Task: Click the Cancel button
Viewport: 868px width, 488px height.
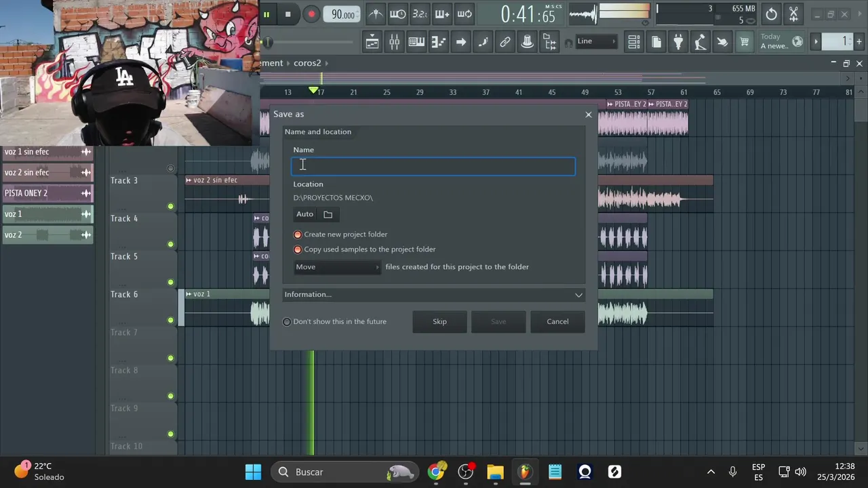Action: [x=557, y=322]
